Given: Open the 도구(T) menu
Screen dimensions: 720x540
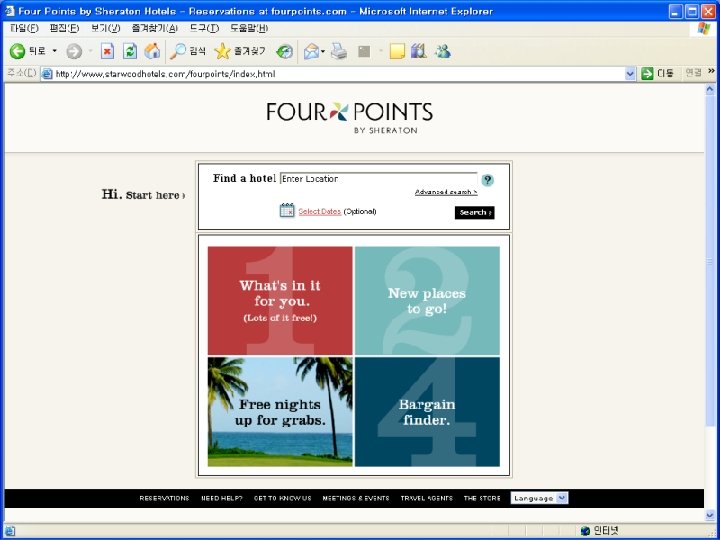Looking at the screenshot, I should click(204, 28).
